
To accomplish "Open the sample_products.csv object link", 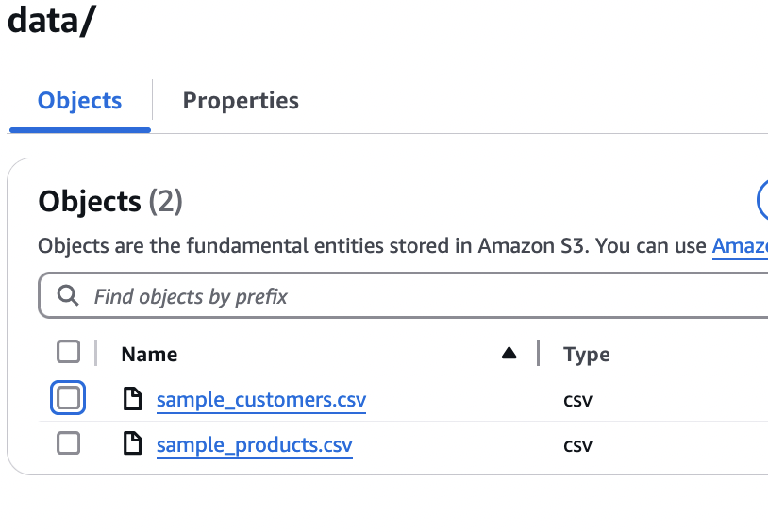I will [254, 444].
